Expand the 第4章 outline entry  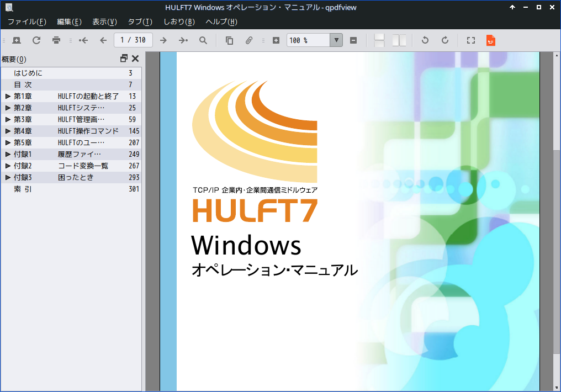(x=8, y=131)
